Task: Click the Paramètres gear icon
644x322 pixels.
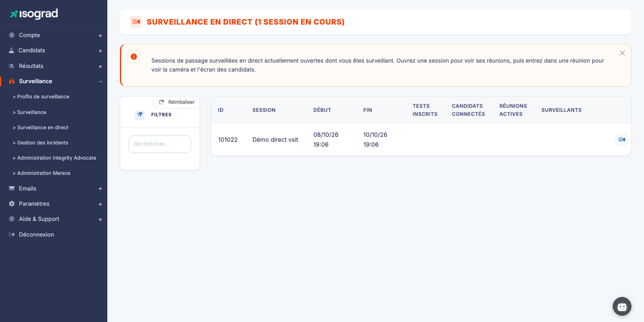Action: point(12,203)
